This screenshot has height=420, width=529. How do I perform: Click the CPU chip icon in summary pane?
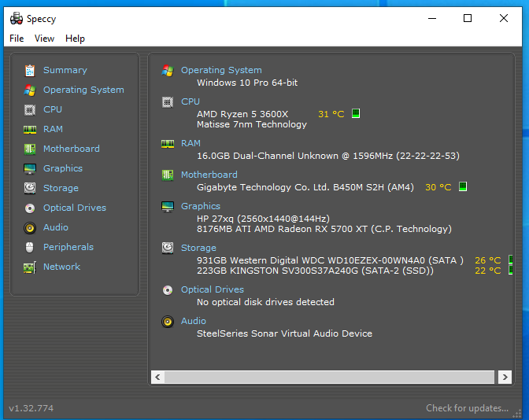click(x=168, y=102)
